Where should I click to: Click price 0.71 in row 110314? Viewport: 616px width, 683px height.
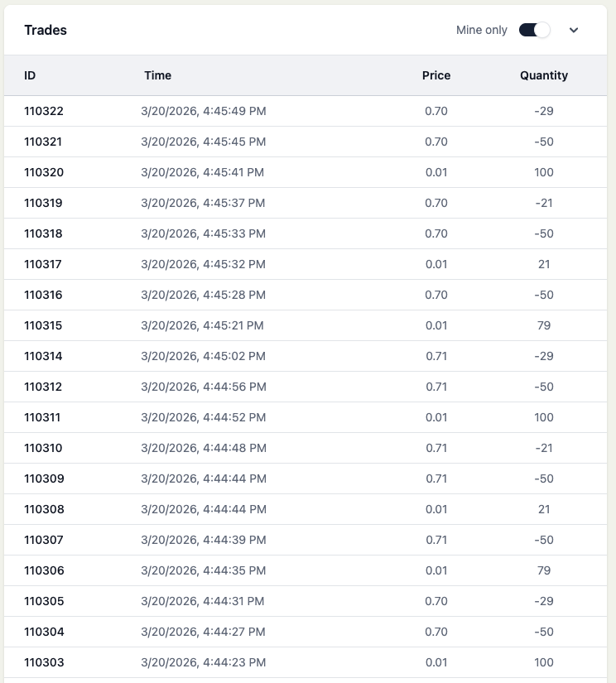click(x=436, y=356)
